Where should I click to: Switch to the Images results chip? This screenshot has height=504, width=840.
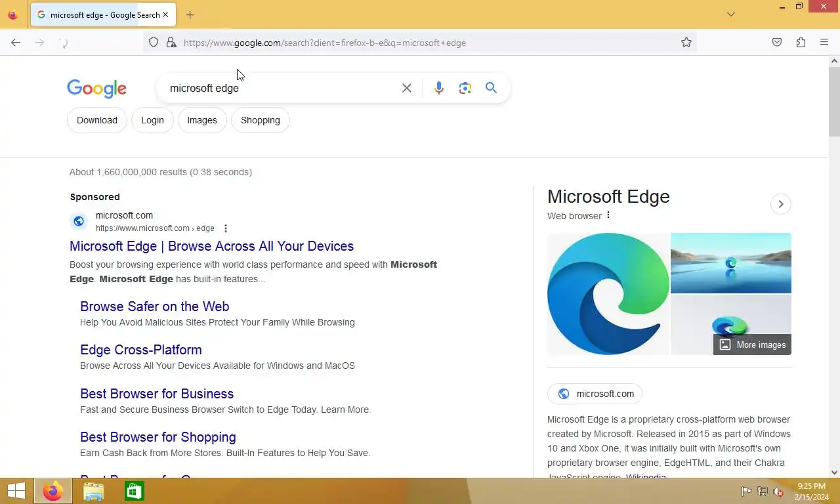point(202,120)
